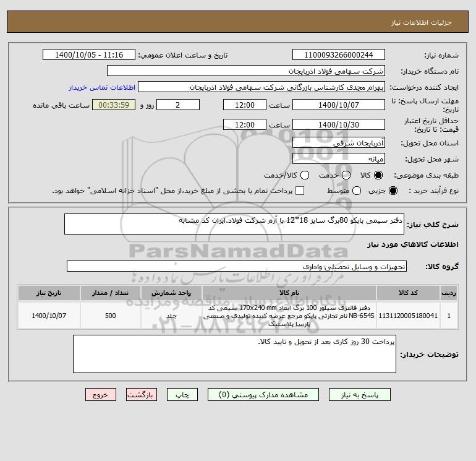
Task: Click the need number field 1100093266000244
Action: pos(339,54)
